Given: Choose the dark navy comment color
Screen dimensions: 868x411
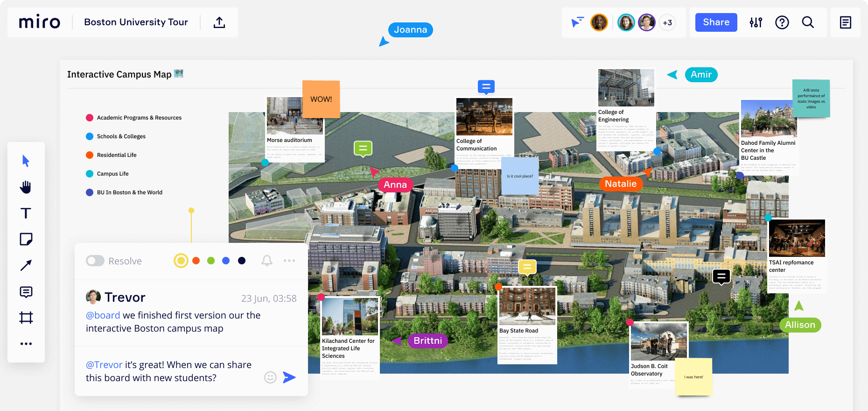Looking at the screenshot, I should pos(242,261).
